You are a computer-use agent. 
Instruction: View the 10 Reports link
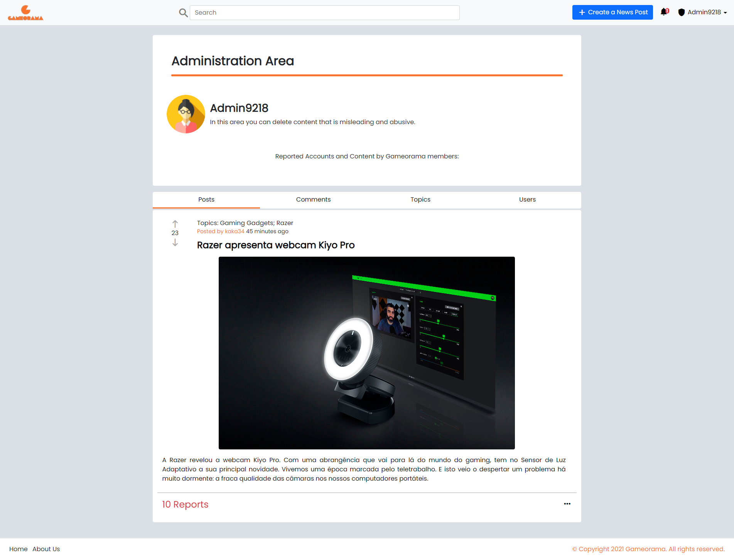click(x=185, y=505)
